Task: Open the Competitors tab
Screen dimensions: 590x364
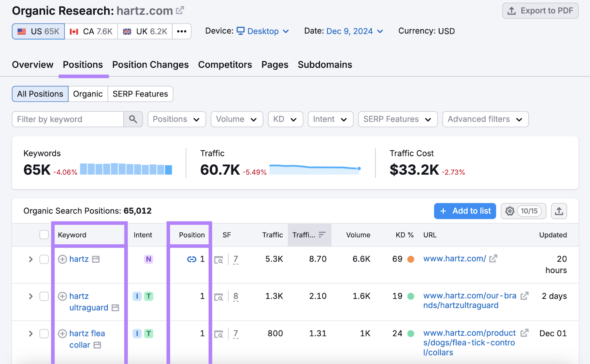Action: 225,64
